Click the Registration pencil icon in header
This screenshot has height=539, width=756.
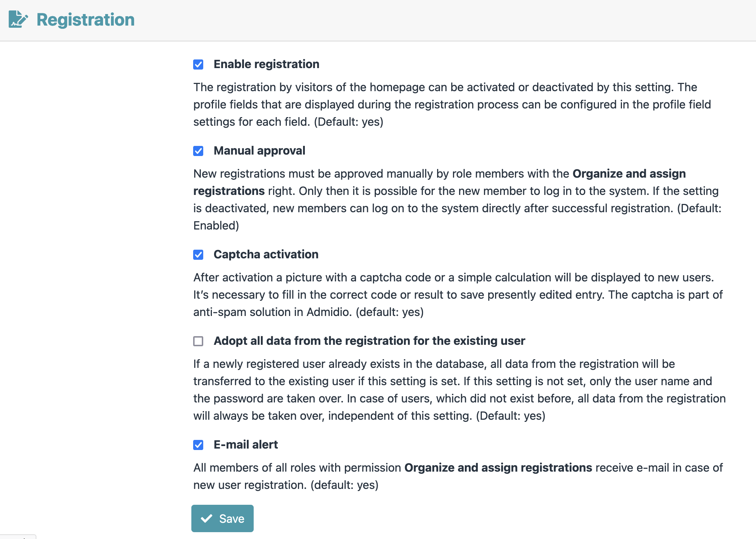coord(18,19)
